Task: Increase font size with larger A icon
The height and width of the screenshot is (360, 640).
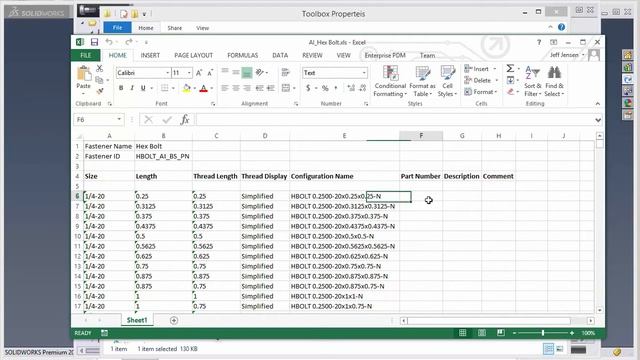Action: 199,73
